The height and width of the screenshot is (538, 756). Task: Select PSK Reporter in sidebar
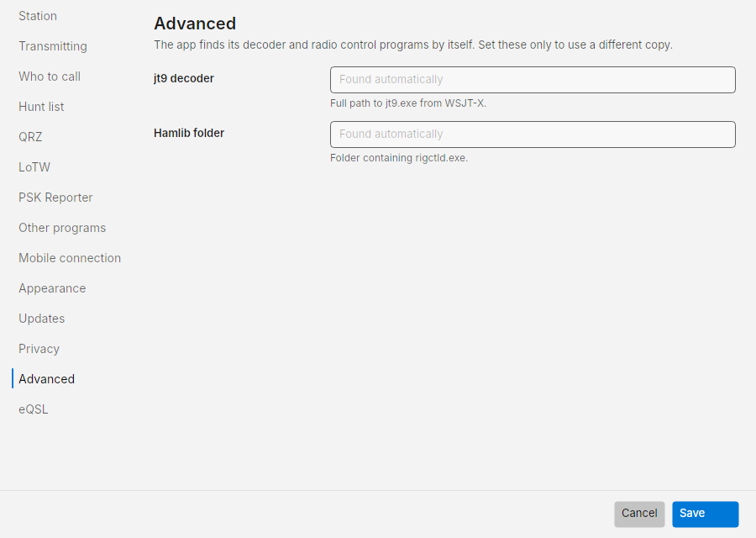tap(55, 198)
